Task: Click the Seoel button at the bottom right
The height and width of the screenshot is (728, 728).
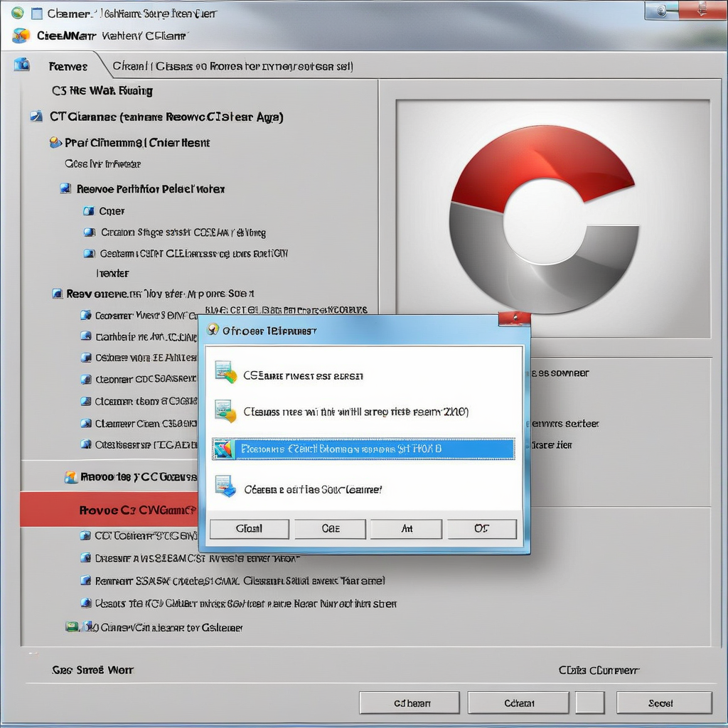Action: [x=663, y=702]
